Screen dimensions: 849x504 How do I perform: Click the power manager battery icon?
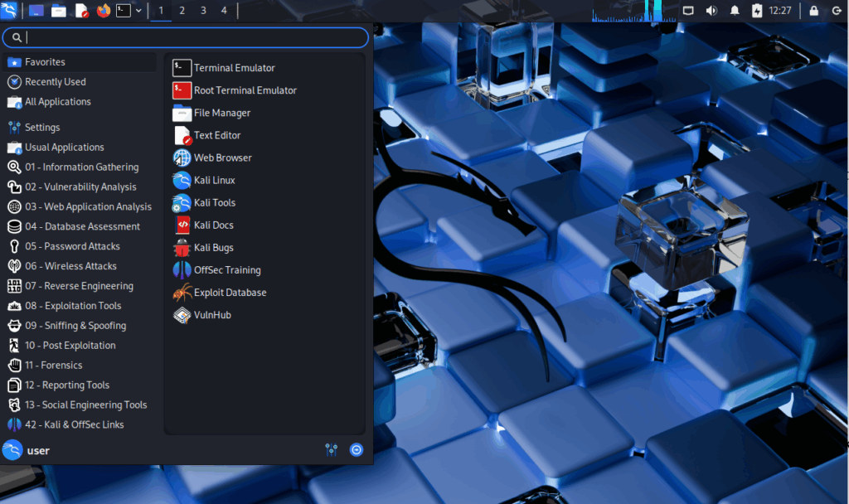(x=757, y=10)
